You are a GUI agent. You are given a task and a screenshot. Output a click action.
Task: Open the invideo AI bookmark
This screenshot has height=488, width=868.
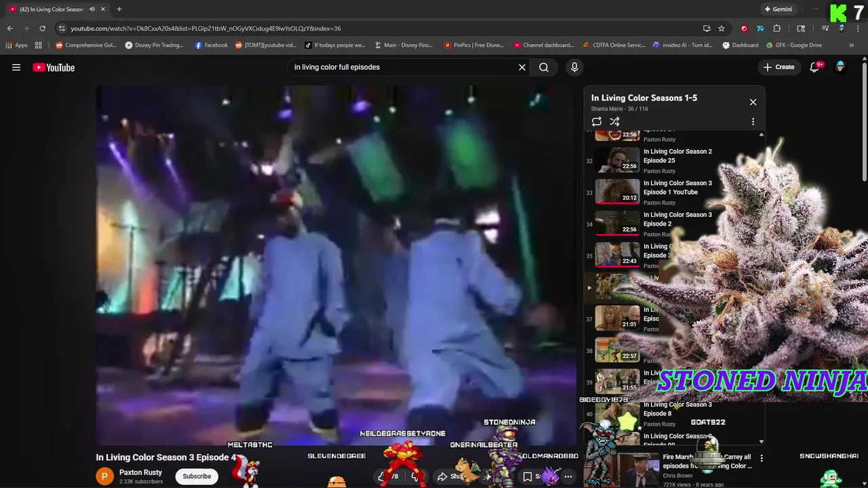[683, 45]
